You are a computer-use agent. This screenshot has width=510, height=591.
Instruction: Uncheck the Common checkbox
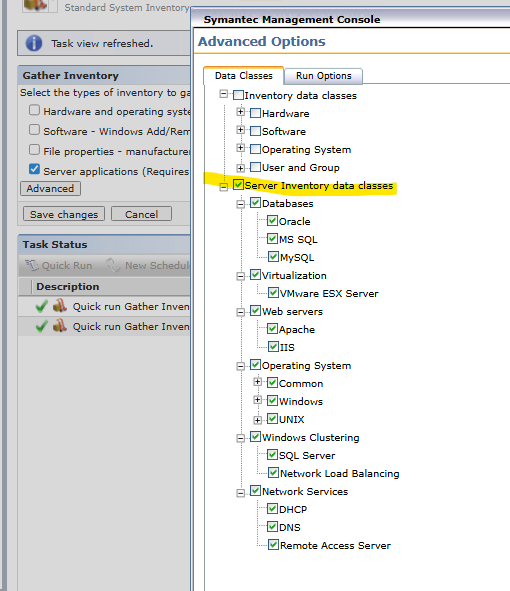273,383
